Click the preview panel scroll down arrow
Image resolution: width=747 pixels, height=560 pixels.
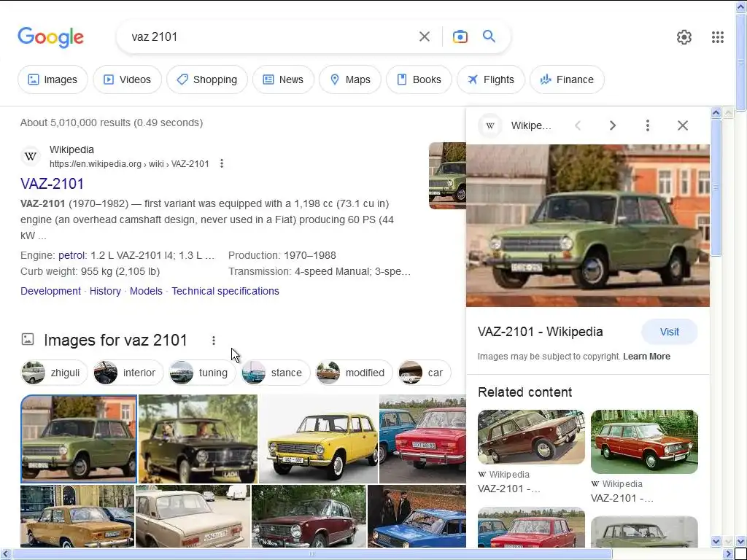coord(716,542)
